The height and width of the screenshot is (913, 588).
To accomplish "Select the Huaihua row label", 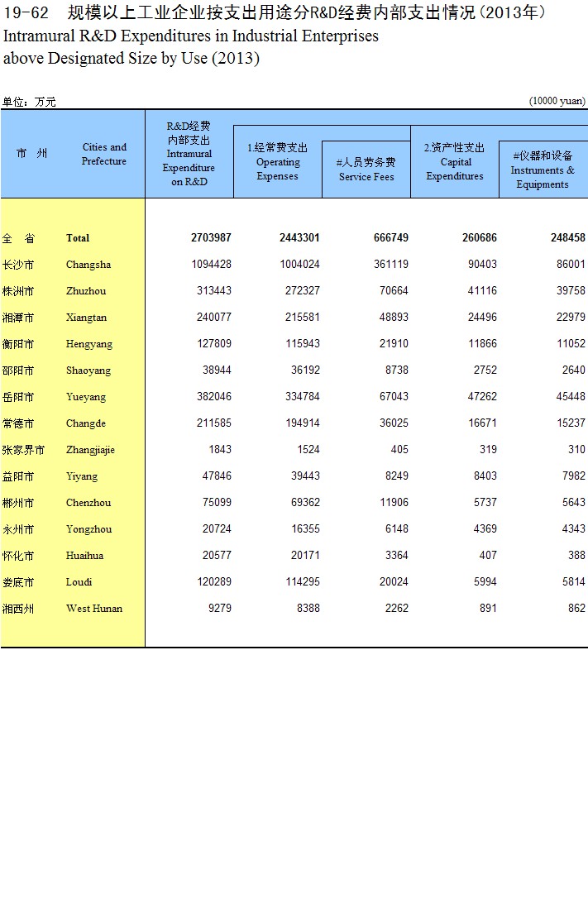I will 84,556.
